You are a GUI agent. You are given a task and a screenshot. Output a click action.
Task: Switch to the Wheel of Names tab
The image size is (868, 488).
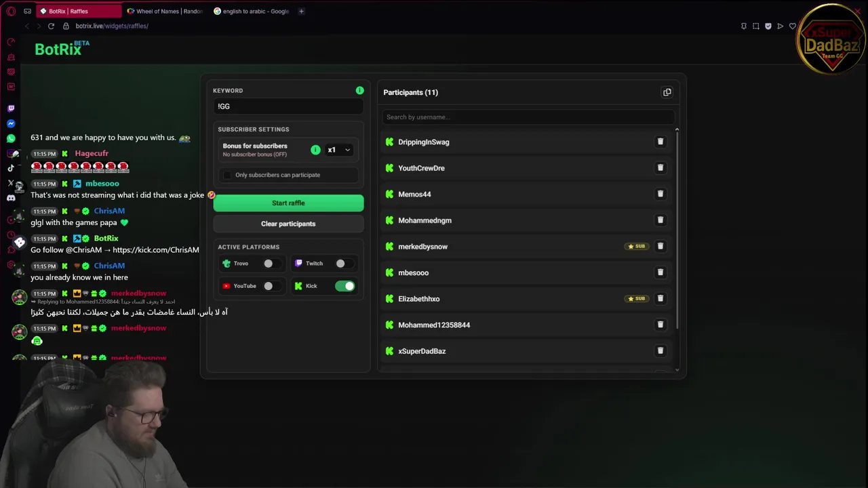[x=165, y=11]
